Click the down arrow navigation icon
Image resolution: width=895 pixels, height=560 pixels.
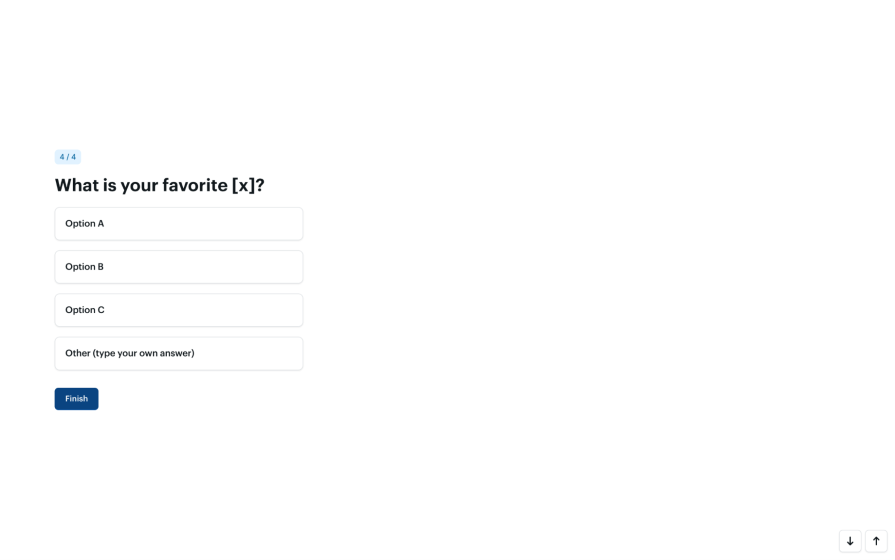pos(850,541)
